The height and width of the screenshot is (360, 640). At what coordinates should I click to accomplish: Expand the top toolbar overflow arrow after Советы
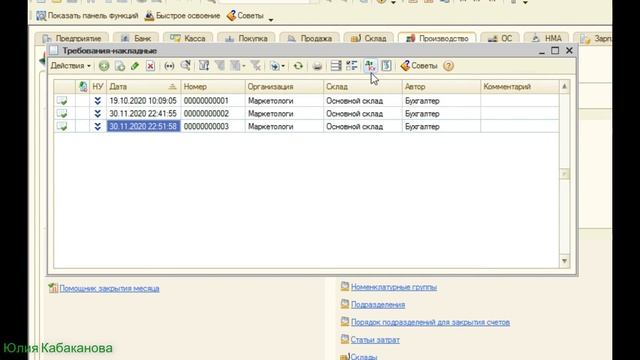coord(271,19)
